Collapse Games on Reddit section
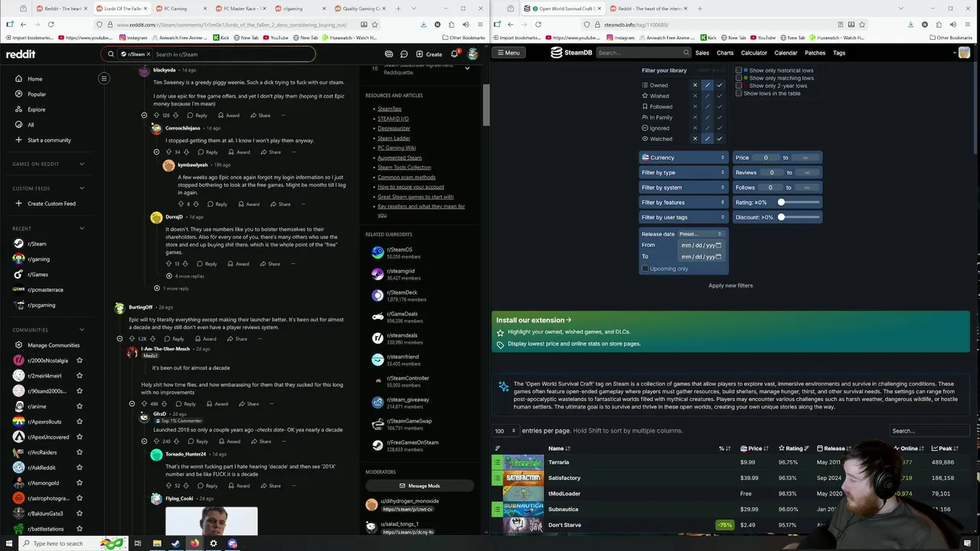Screen dimensions: 980x551 tap(82, 164)
